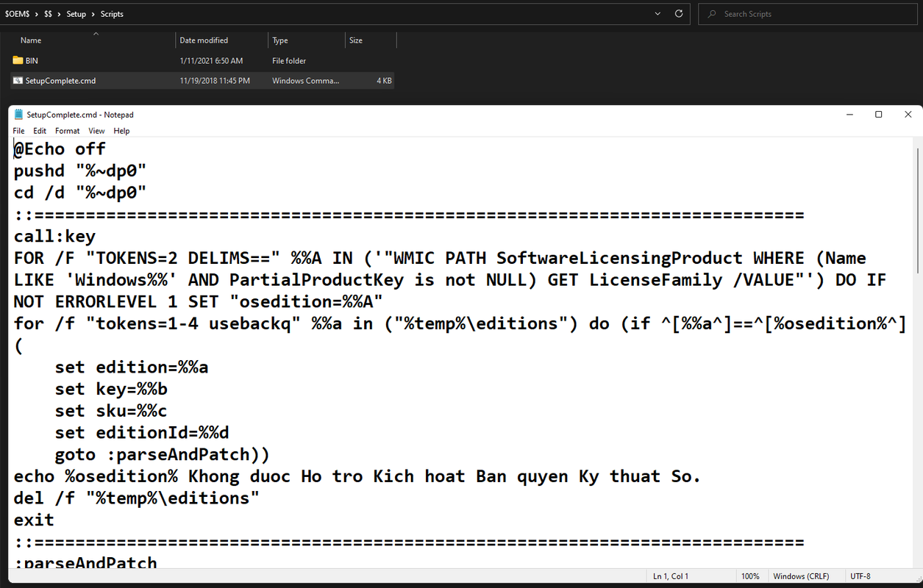Click the search magnifier icon
This screenshot has width=923, height=588.
pos(711,13)
